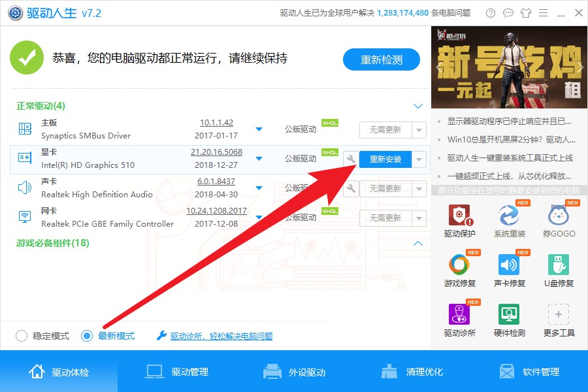Click the banner's next arrow
This screenshot has width=588, height=392.
[579, 66]
